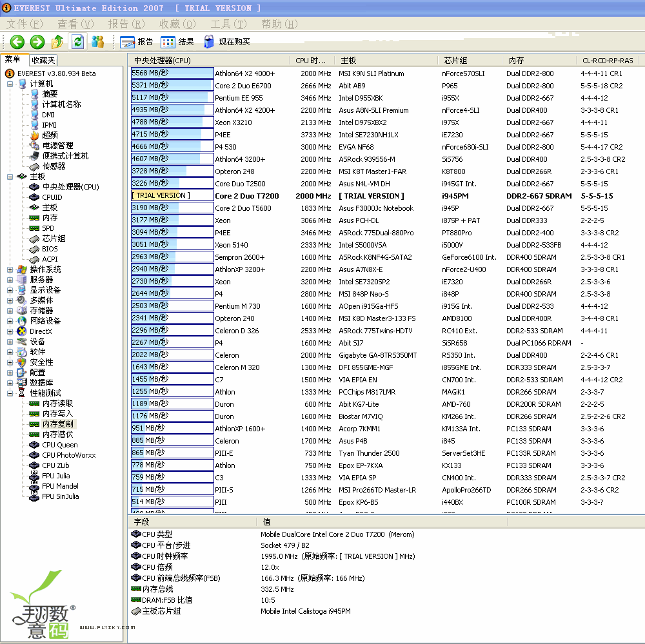645x644 pixels.
Task: Click the BIOS chip icon
Action: (x=35, y=249)
